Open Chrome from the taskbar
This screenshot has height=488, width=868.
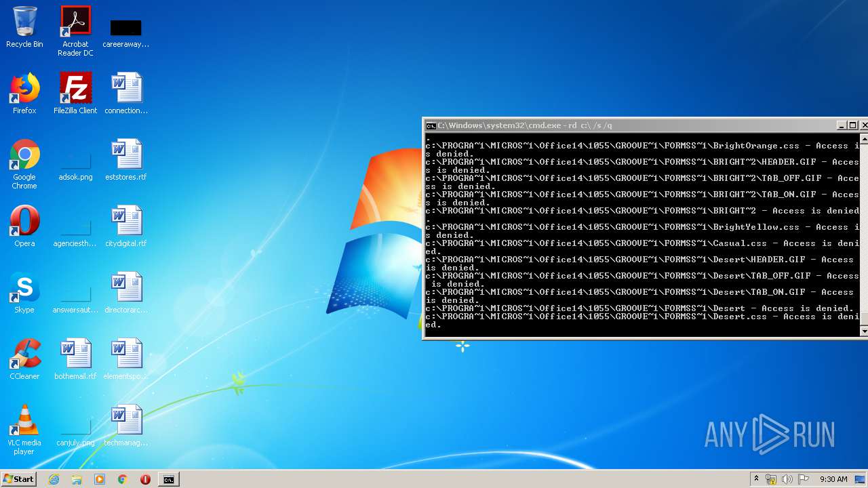[x=122, y=479]
